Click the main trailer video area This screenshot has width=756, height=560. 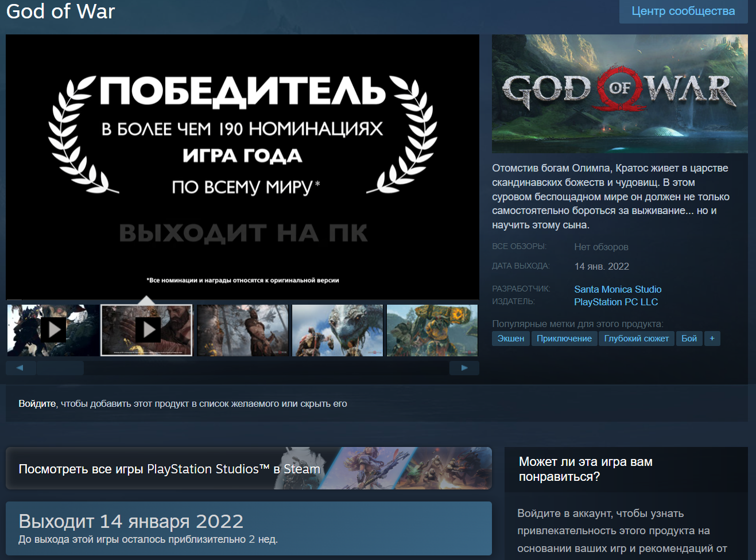242,166
